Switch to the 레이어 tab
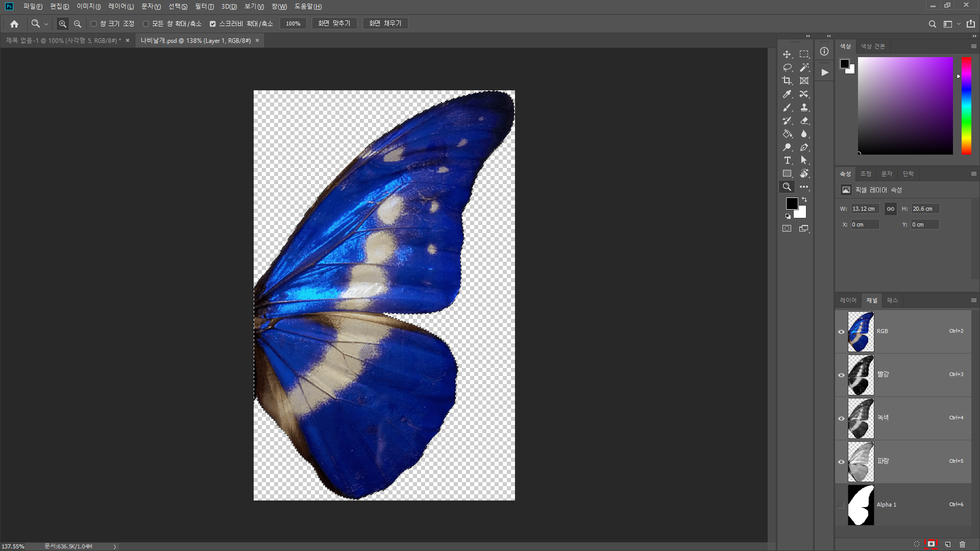980x551 pixels. (x=848, y=300)
